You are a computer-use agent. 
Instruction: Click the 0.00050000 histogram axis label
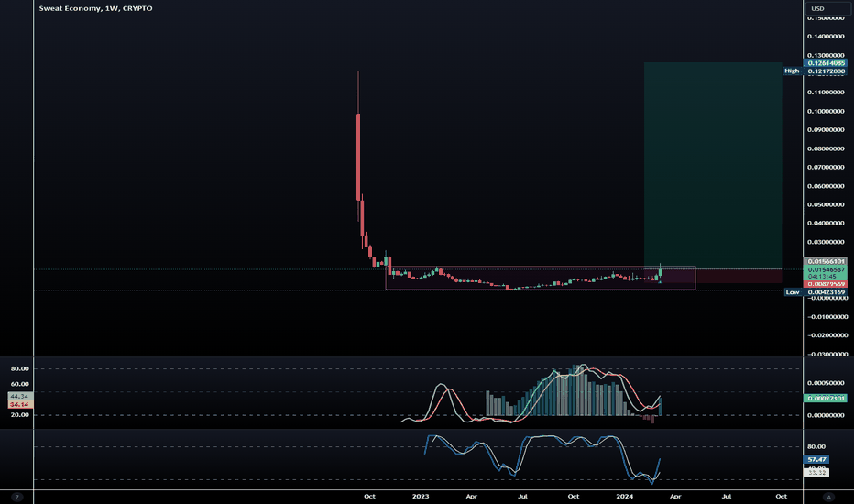click(826, 383)
